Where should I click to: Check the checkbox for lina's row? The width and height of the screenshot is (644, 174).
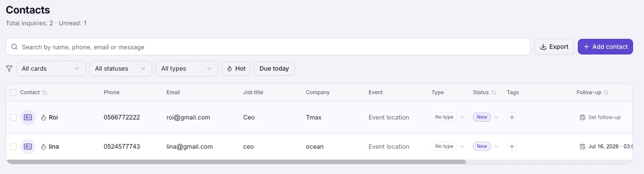tap(13, 147)
